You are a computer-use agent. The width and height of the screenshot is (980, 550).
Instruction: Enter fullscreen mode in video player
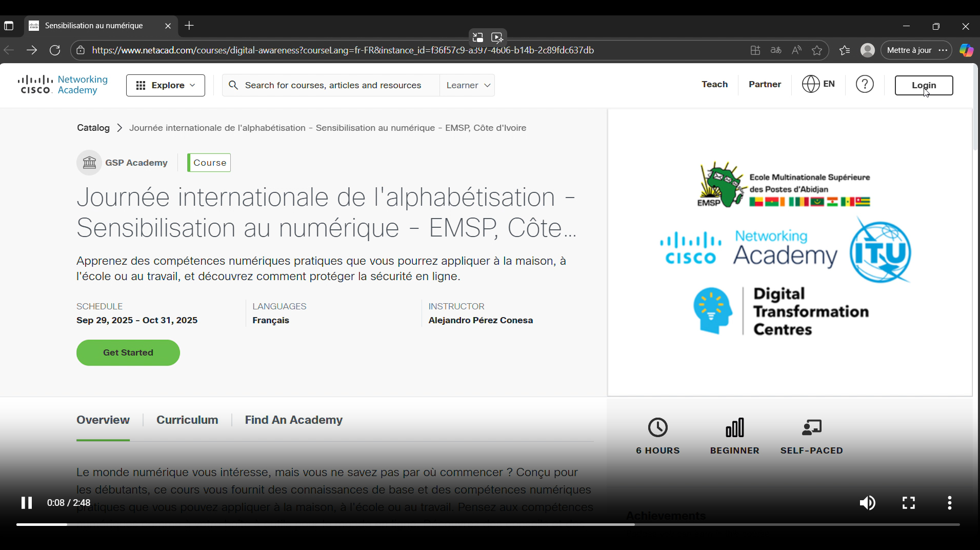[908, 503]
